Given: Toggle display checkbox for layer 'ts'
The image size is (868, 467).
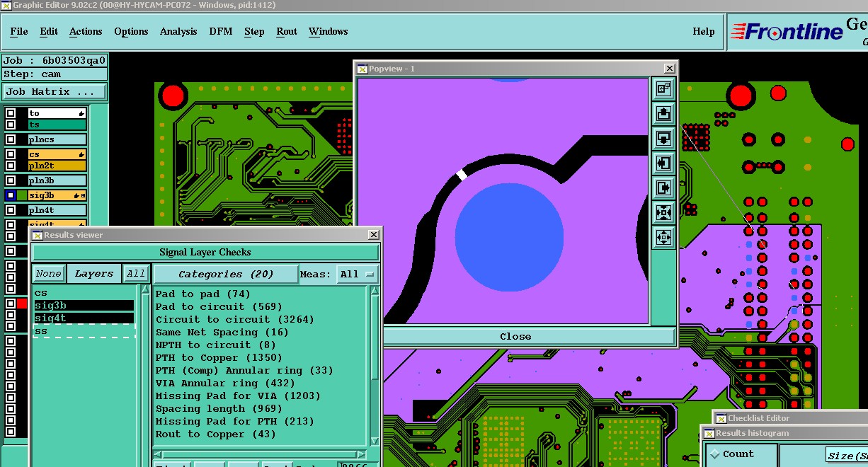Looking at the screenshot, I should click(x=11, y=125).
